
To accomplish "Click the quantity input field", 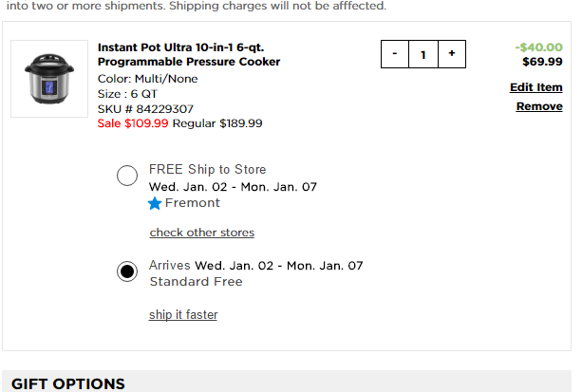I will coord(422,54).
